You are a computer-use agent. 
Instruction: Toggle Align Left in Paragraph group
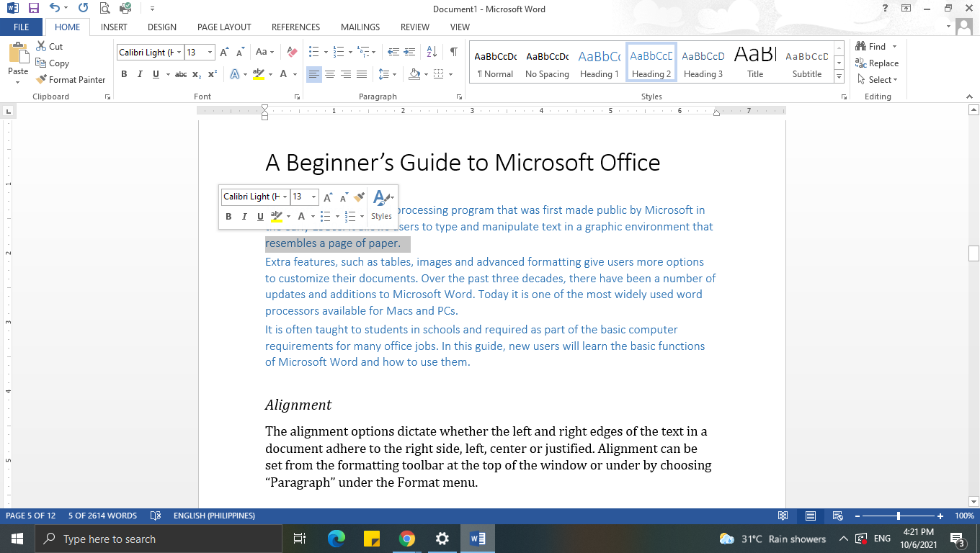coord(313,74)
